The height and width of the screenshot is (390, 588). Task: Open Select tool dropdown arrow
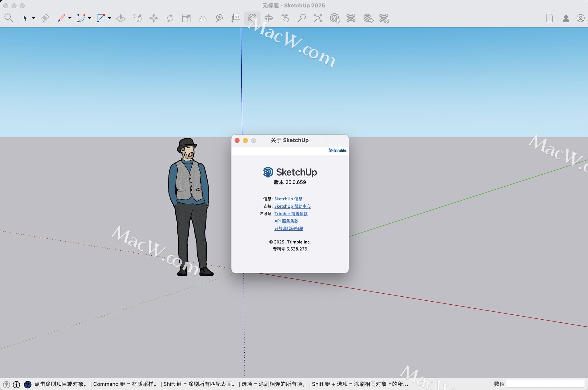(34, 18)
